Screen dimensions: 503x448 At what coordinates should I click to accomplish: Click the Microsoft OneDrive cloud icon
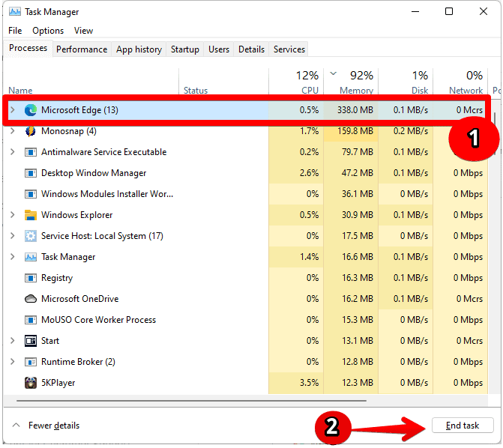point(31,299)
